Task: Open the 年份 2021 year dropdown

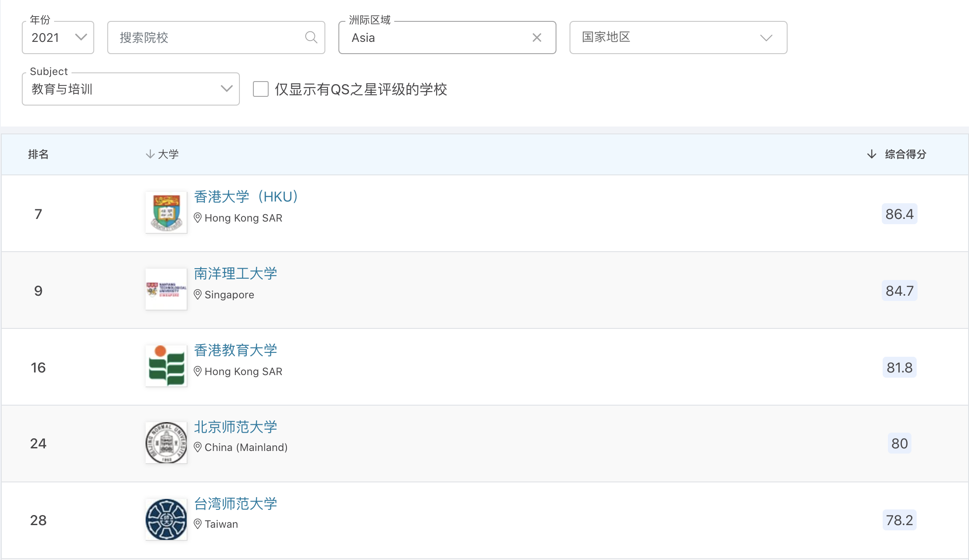Action: 58,38
